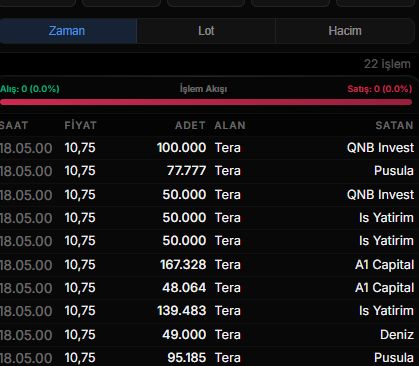This screenshot has width=419, height=366.
Task: Select the 167.328 quantity cell
Action: pos(183,265)
